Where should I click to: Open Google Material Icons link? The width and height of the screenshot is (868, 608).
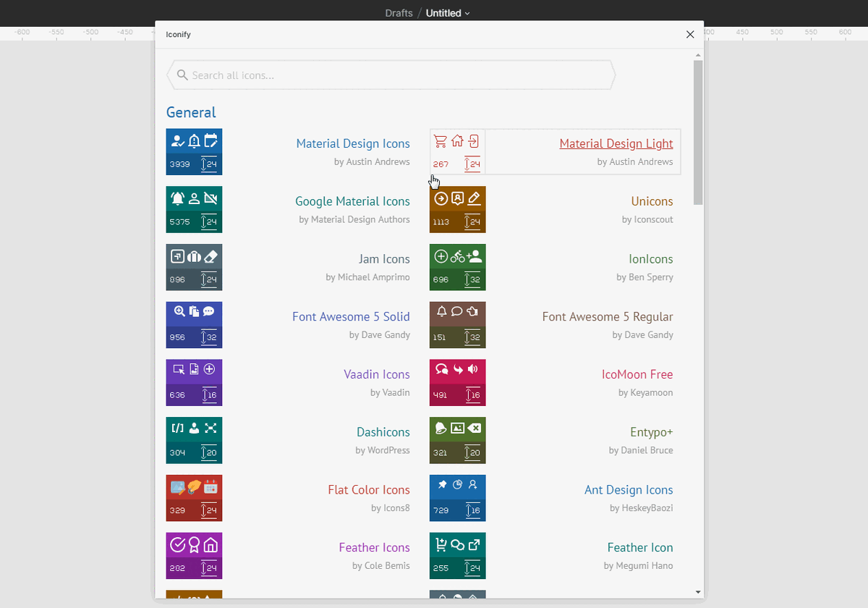(x=352, y=201)
